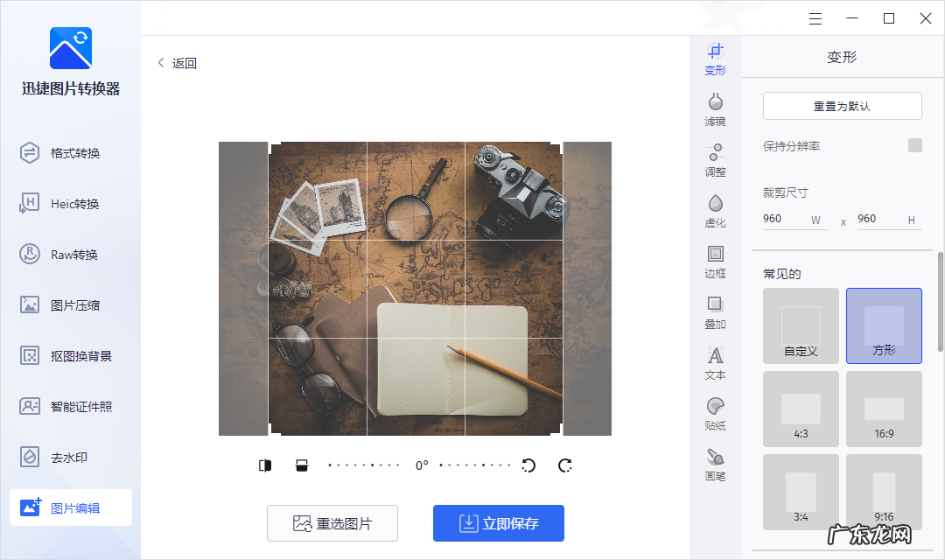Viewport: 945px width, 560px height.
Task: Rotate the image counterclockwise
Action: tap(528, 465)
